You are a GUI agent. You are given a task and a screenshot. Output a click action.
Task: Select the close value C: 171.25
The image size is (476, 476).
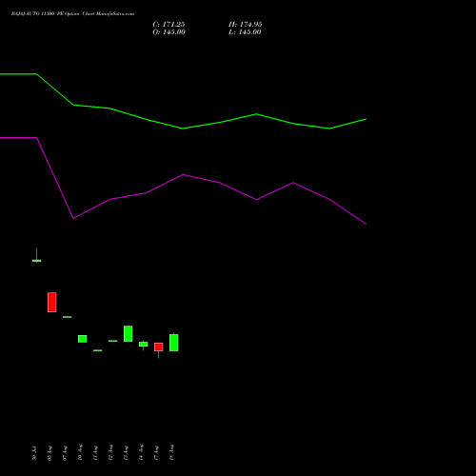[169, 25]
